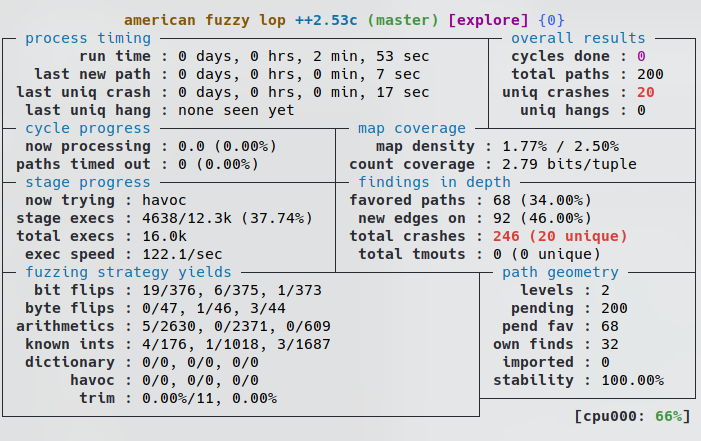
Task: Click the '[explore]' mode label
Action: click(488, 21)
